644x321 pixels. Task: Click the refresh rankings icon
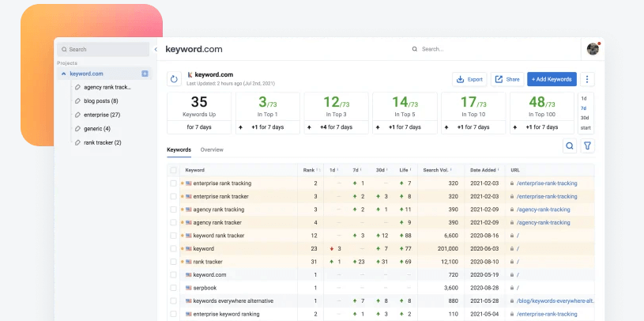point(174,79)
